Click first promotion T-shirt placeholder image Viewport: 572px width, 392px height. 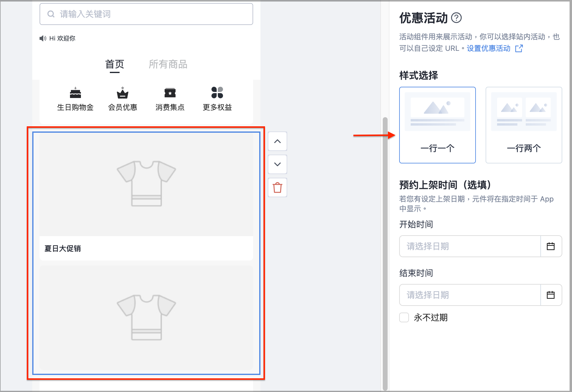[146, 184]
